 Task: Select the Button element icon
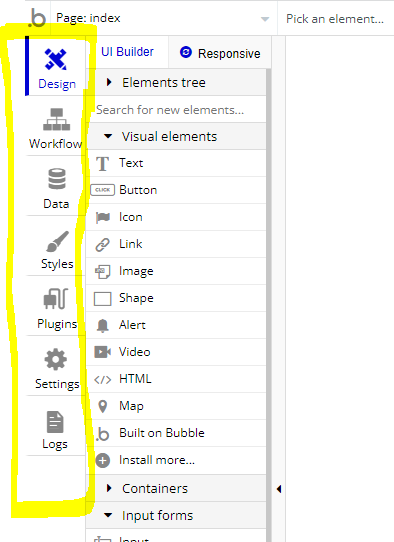(102, 190)
